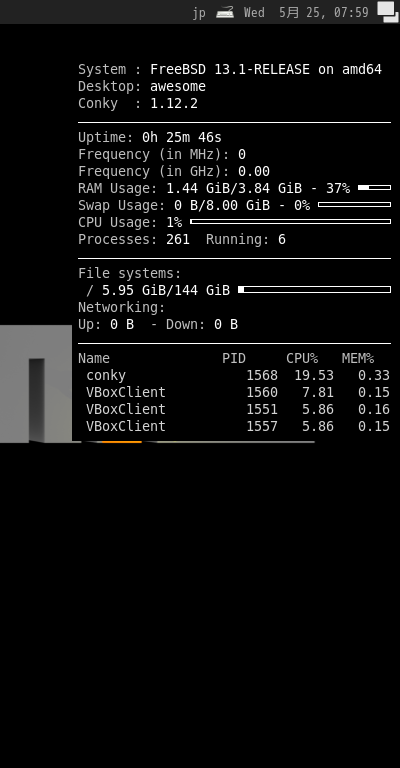
Task: Click the jp keyboard layout indicator
Action: [x=199, y=13]
